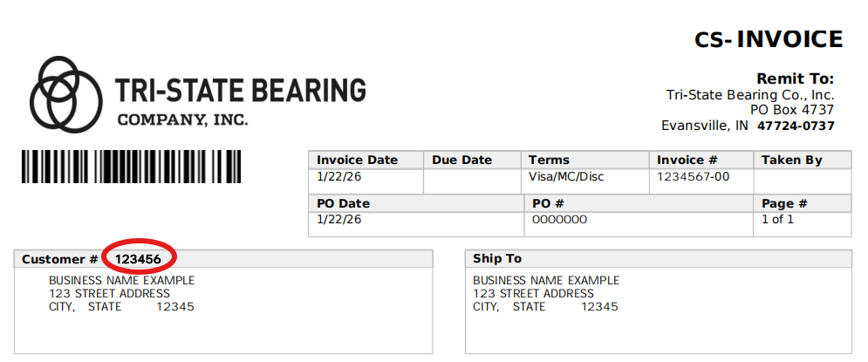The height and width of the screenshot is (362, 868).
Task: Click the Visa/MC/Disc terms value
Action: 566,176
